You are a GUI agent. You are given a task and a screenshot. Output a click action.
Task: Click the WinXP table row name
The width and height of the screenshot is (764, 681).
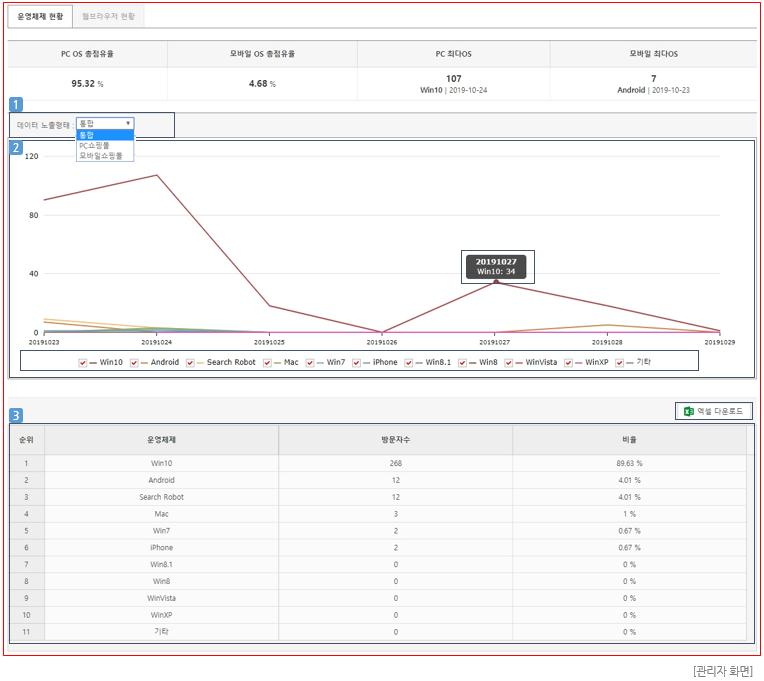tap(161, 615)
